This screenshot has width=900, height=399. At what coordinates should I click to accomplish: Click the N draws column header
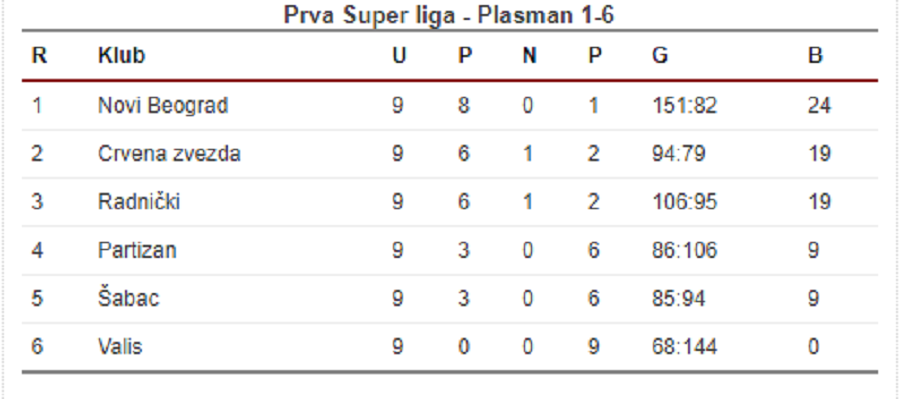coord(529,56)
